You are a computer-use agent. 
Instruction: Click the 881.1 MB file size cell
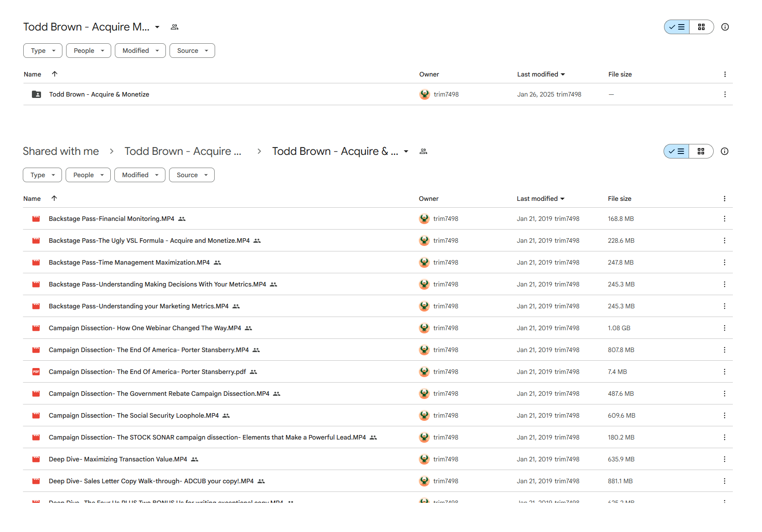620,481
